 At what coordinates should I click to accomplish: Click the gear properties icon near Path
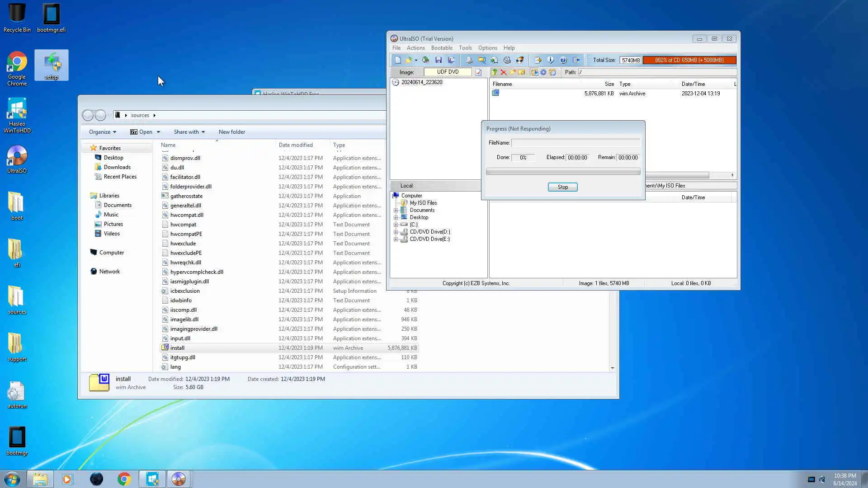[543, 72]
